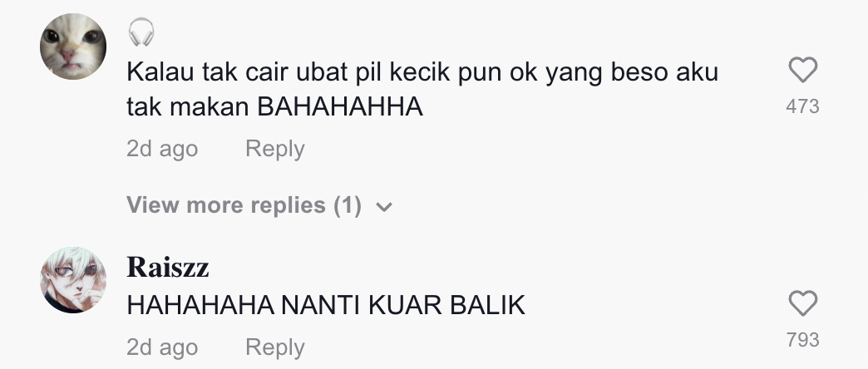Visit the Raiszz username profile
Viewport: 868px width, 369px height.
click(168, 268)
